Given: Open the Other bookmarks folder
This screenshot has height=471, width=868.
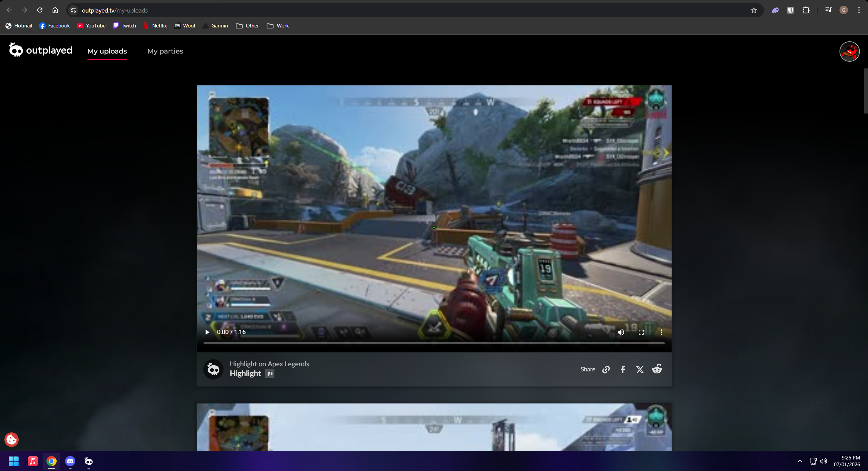Looking at the screenshot, I should click(x=247, y=26).
